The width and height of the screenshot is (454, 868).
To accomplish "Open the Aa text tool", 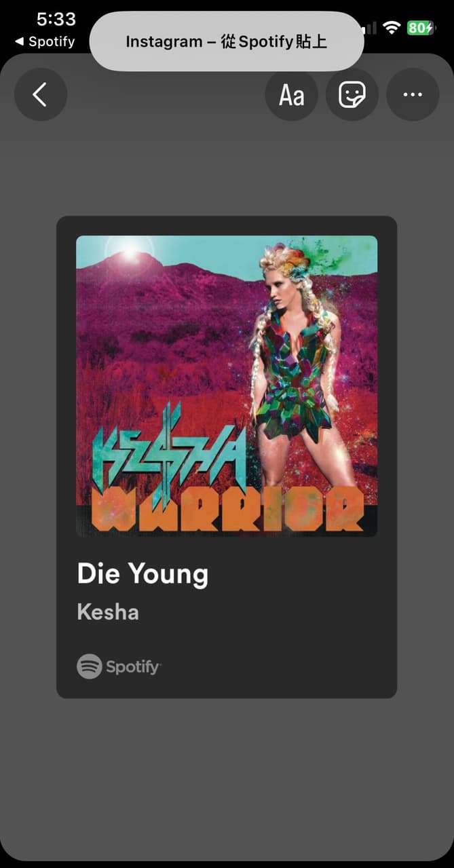I will coord(292,95).
